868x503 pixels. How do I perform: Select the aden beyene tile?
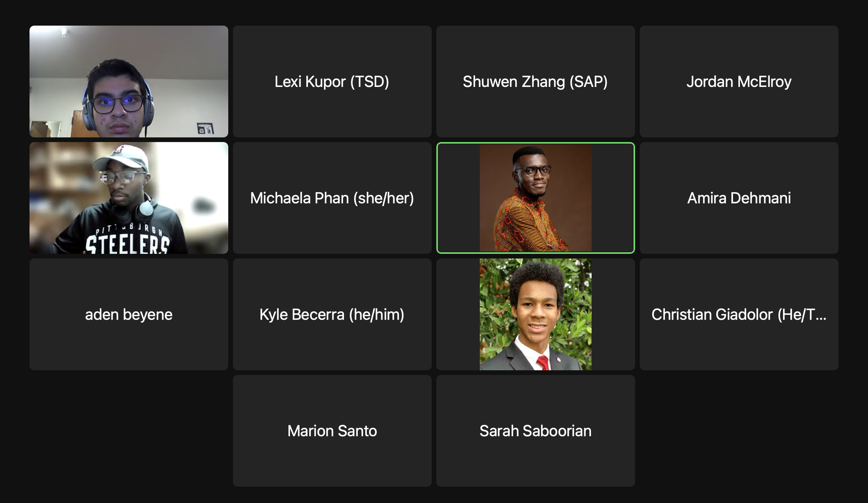pos(129,314)
